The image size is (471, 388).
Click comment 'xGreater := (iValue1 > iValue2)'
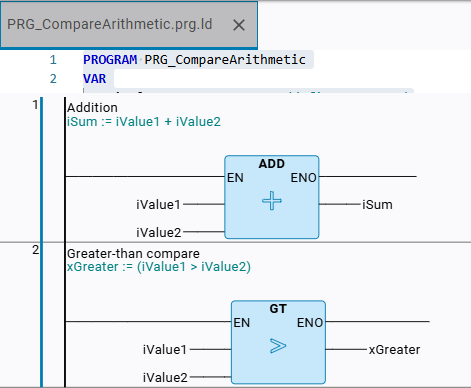159,267
